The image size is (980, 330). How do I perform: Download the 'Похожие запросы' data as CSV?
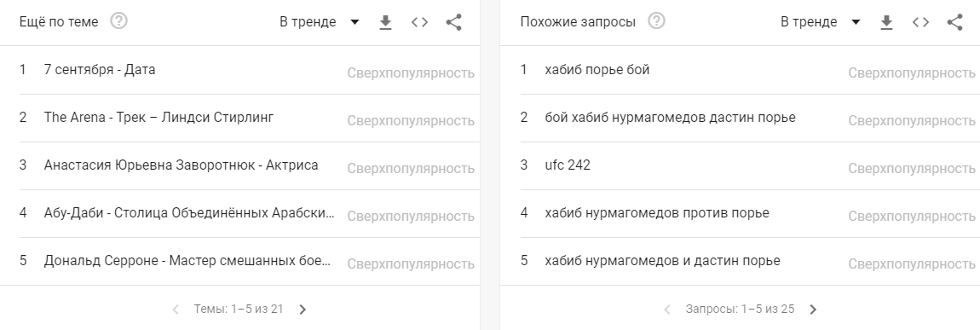tap(886, 22)
